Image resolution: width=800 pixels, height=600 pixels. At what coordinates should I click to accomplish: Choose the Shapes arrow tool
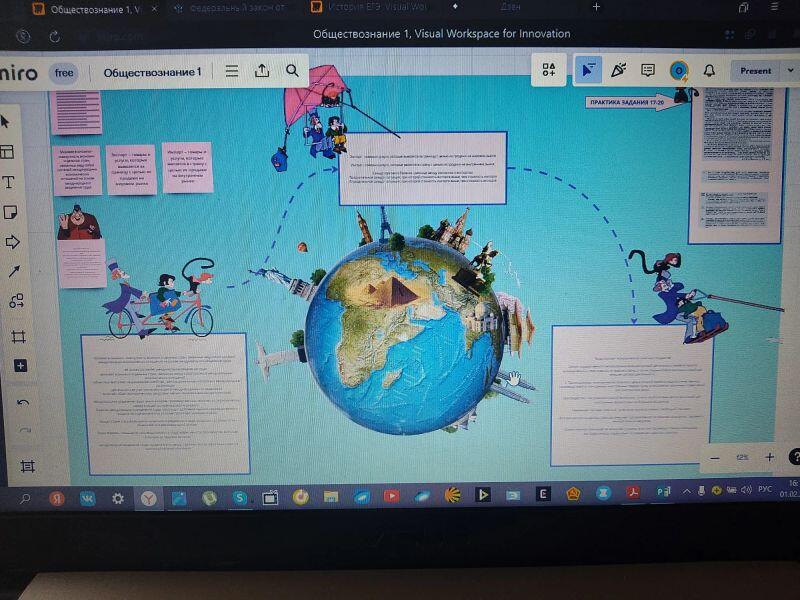point(13,242)
